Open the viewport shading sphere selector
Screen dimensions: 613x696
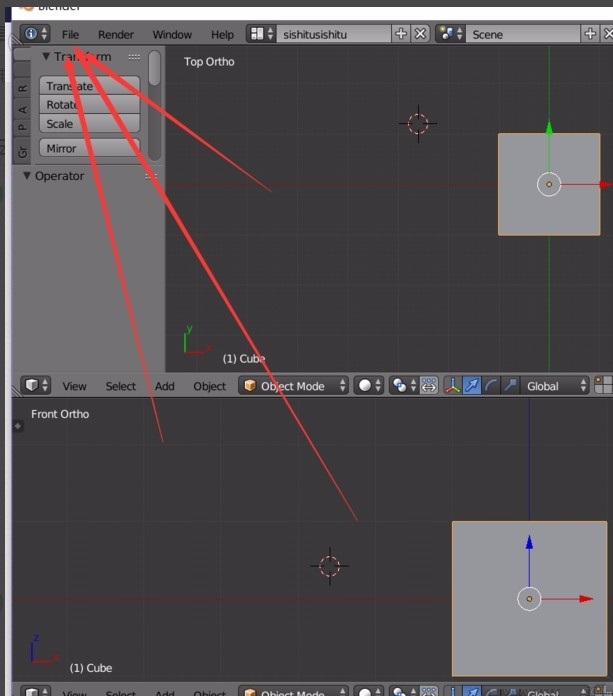pos(368,386)
